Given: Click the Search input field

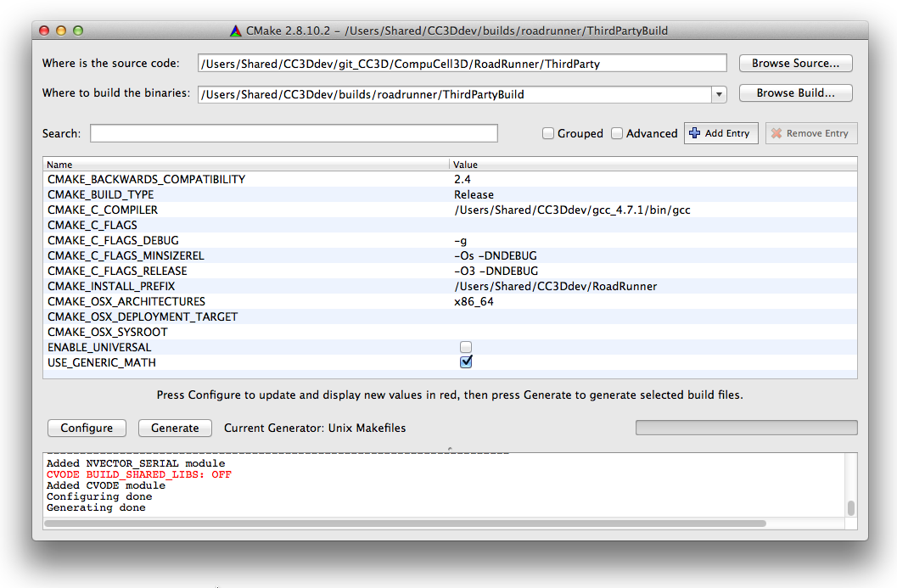Looking at the screenshot, I should tap(294, 133).
